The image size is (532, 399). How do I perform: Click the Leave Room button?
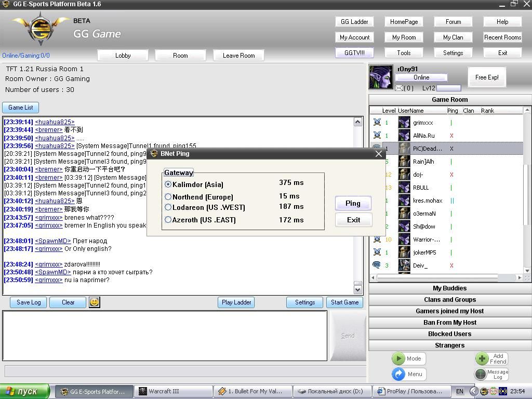238,55
